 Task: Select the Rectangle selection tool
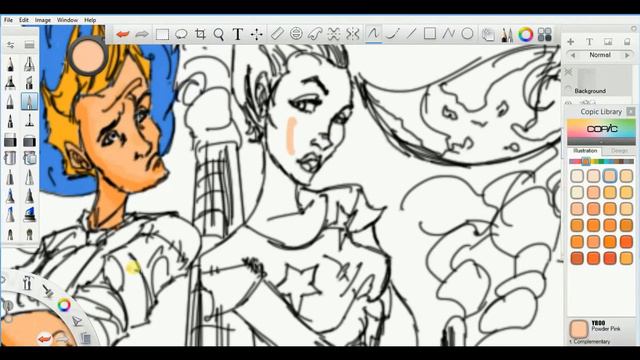tap(162, 34)
